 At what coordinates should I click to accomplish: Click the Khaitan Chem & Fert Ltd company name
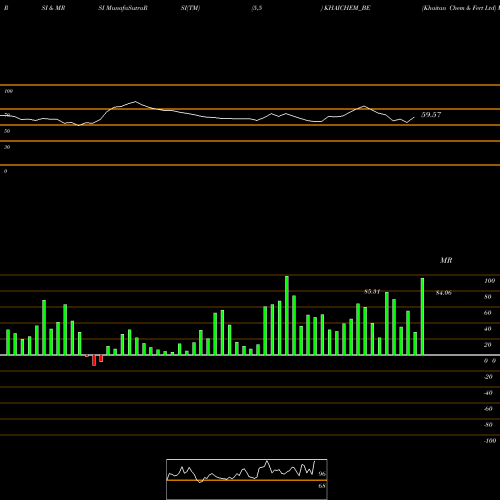[x=459, y=8]
